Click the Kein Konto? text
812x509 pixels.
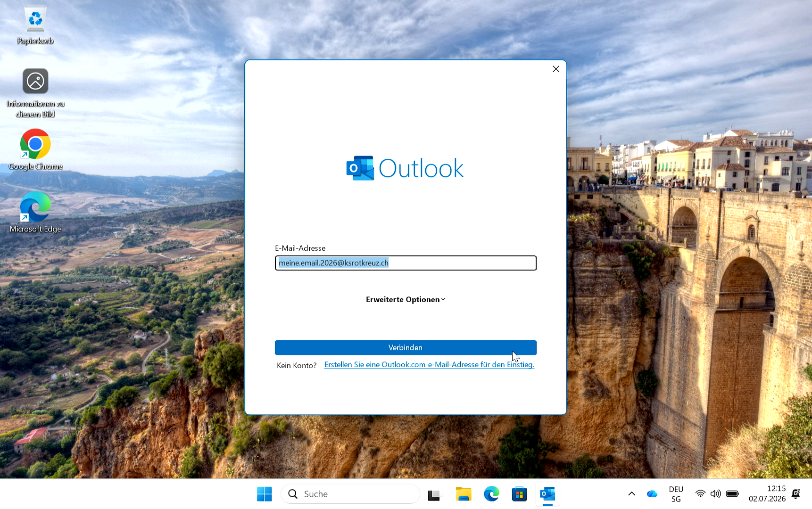pos(297,365)
